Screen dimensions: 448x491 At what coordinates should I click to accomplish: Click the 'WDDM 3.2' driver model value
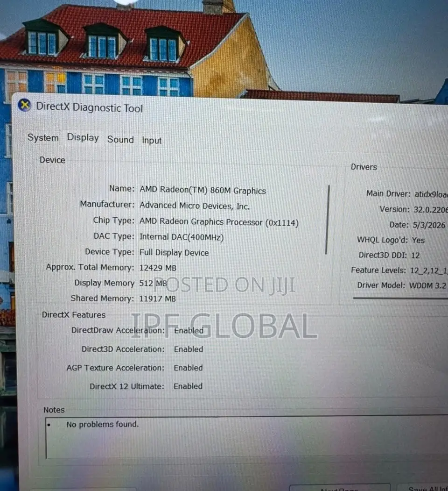(x=427, y=285)
